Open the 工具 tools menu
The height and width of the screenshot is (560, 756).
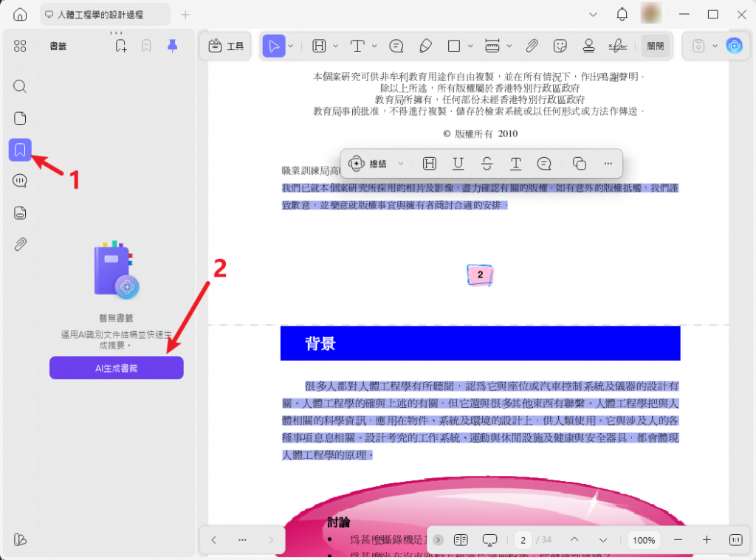click(225, 45)
